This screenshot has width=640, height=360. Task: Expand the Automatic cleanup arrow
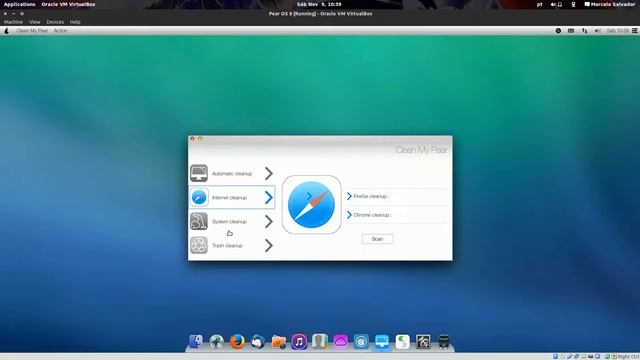click(x=269, y=173)
